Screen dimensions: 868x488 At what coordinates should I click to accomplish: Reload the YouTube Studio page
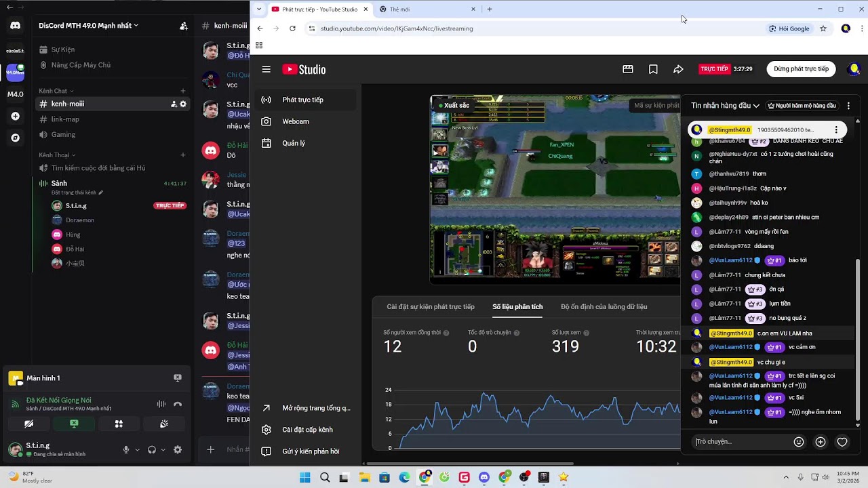292,28
